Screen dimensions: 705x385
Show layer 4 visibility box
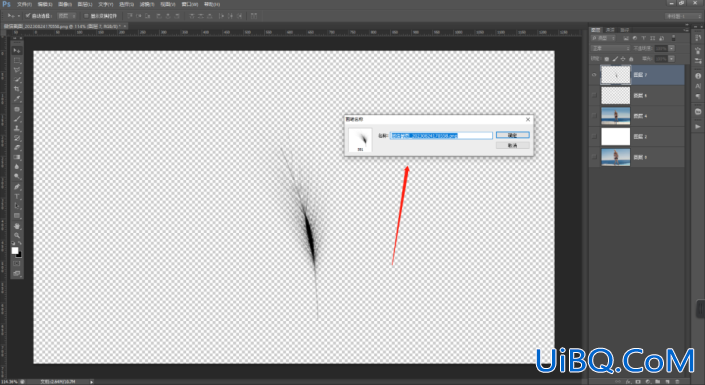coord(594,116)
